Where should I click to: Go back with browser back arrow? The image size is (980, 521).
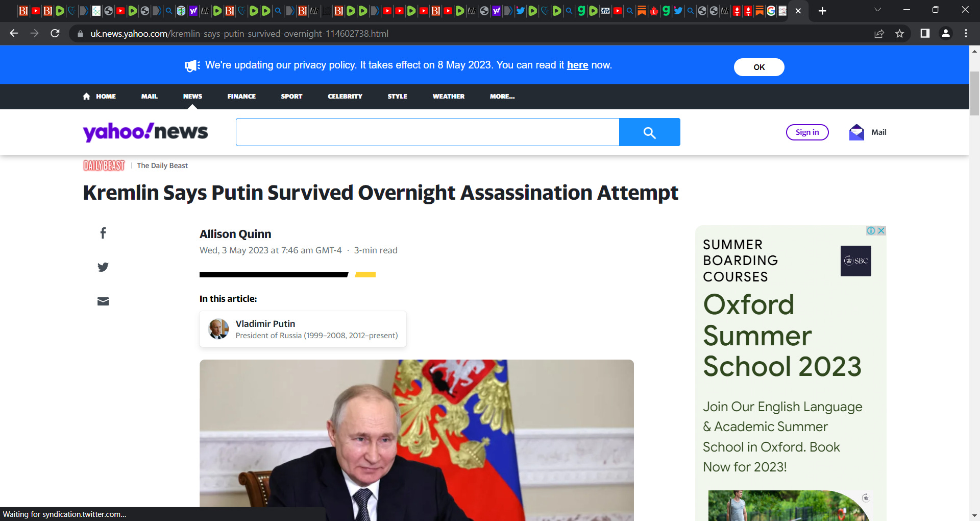click(14, 33)
